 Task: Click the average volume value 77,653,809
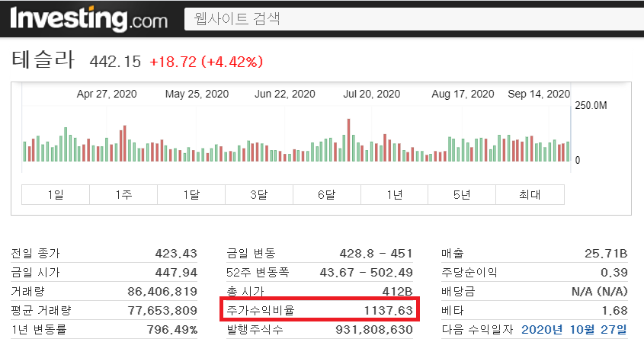click(162, 310)
